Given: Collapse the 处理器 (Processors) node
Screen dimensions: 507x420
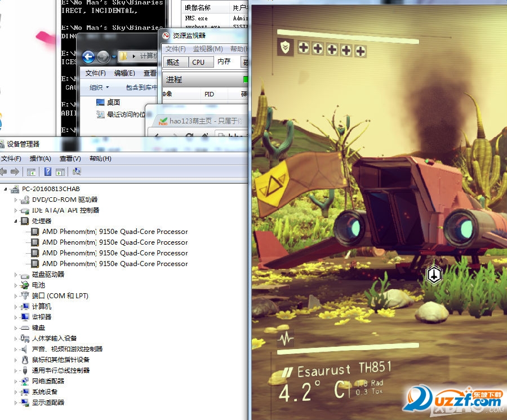Looking at the screenshot, I should pos(15,221).
